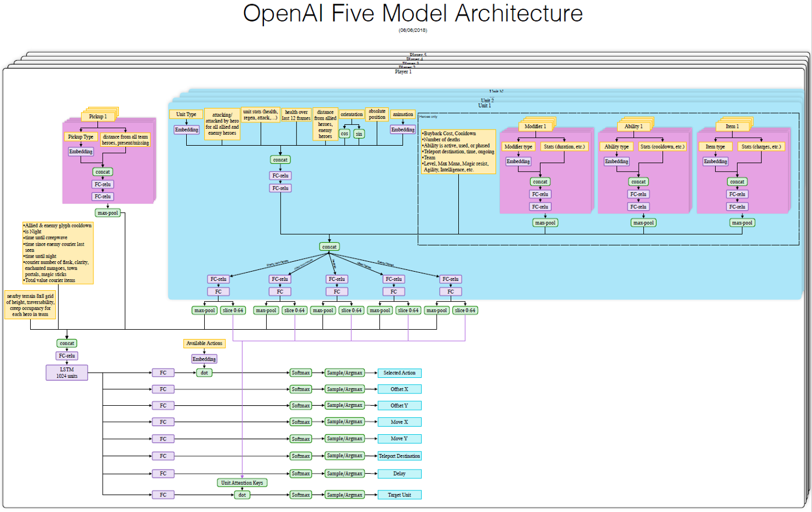This screenshot has height=512, width=812.
Task: Click the Available Actions label box
Action: (x=204, y=344)
